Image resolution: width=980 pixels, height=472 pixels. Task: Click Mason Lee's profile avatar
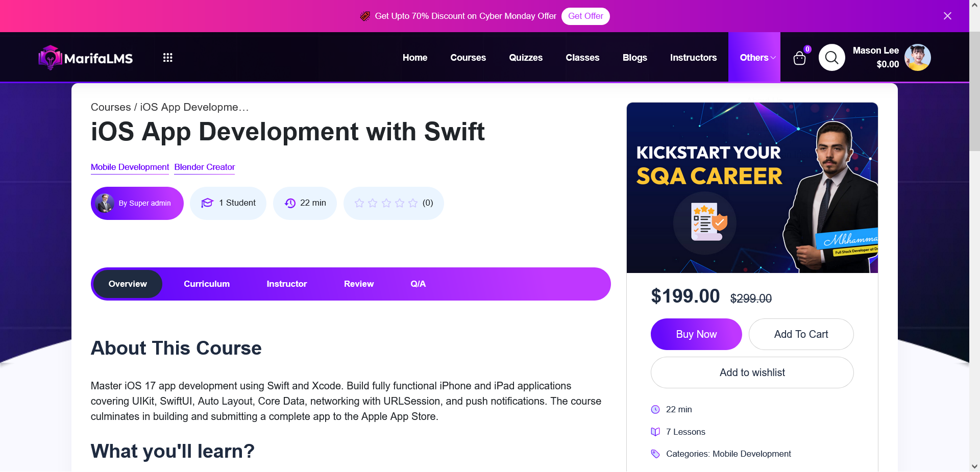tap(917, 57)
